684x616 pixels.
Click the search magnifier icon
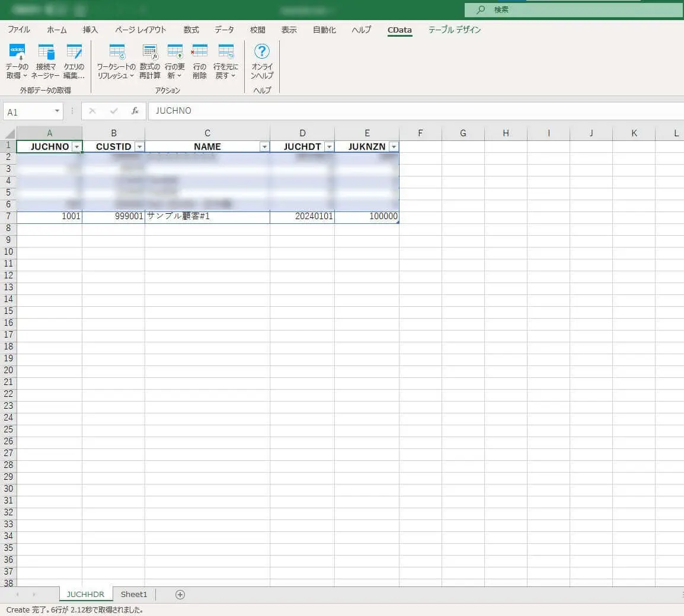tap(480, 9)
